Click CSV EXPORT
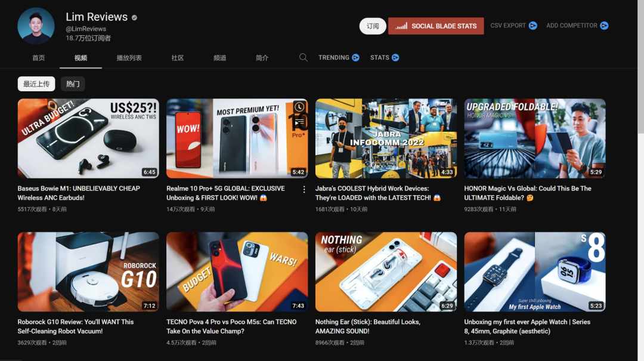Viewport: 644px width, 361px height. (x=507, y=26)
